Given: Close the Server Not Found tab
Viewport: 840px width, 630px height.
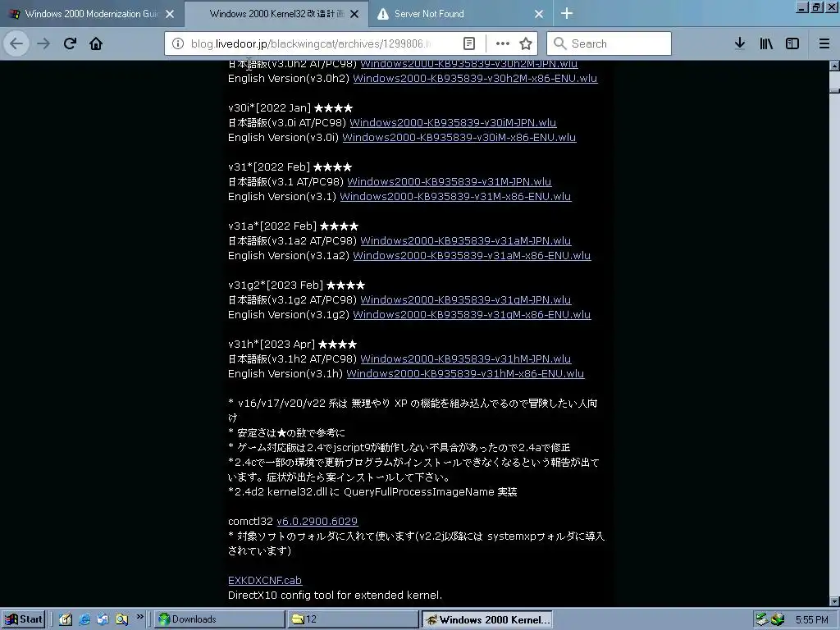Looking at the screenshot, I should [539, 14].
